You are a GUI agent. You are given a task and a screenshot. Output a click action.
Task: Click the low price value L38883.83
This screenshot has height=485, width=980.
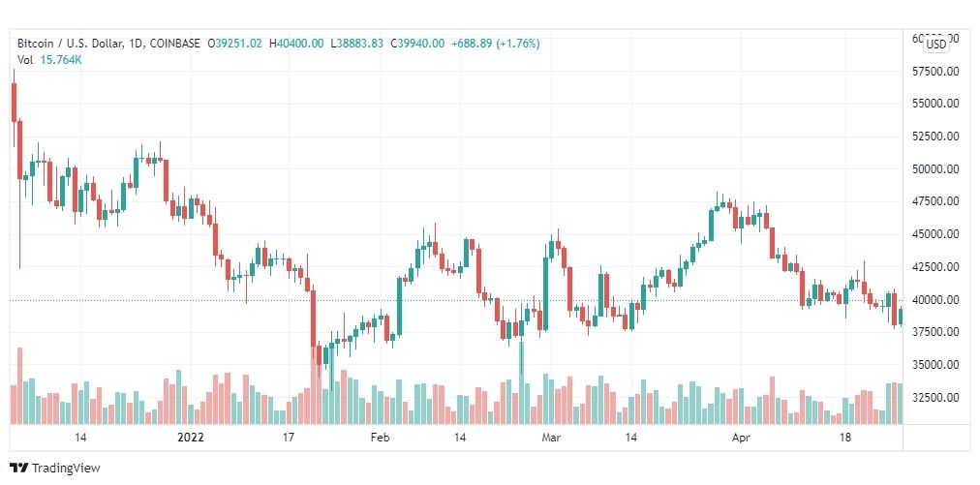tap(356, 44)
